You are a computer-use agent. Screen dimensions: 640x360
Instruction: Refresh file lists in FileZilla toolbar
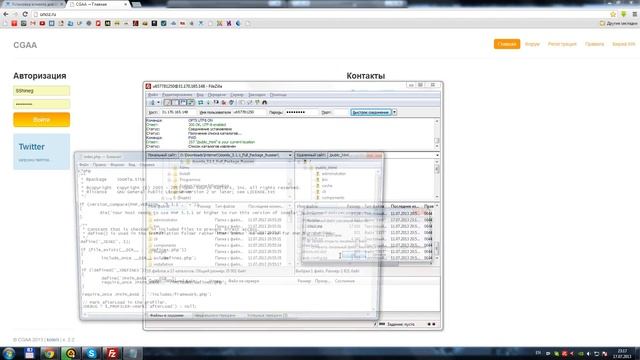pos(200,102)
